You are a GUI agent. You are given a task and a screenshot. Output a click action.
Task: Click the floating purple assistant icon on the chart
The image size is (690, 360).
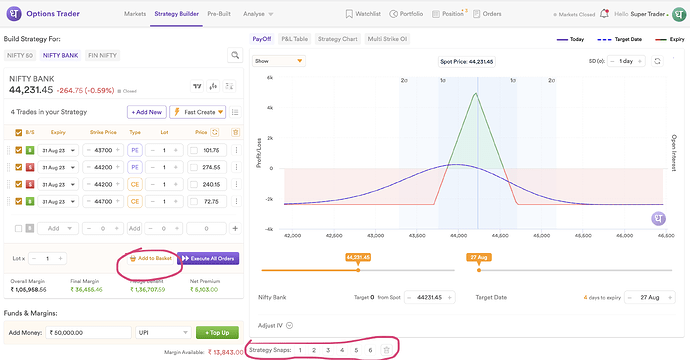tap(658, 218)
